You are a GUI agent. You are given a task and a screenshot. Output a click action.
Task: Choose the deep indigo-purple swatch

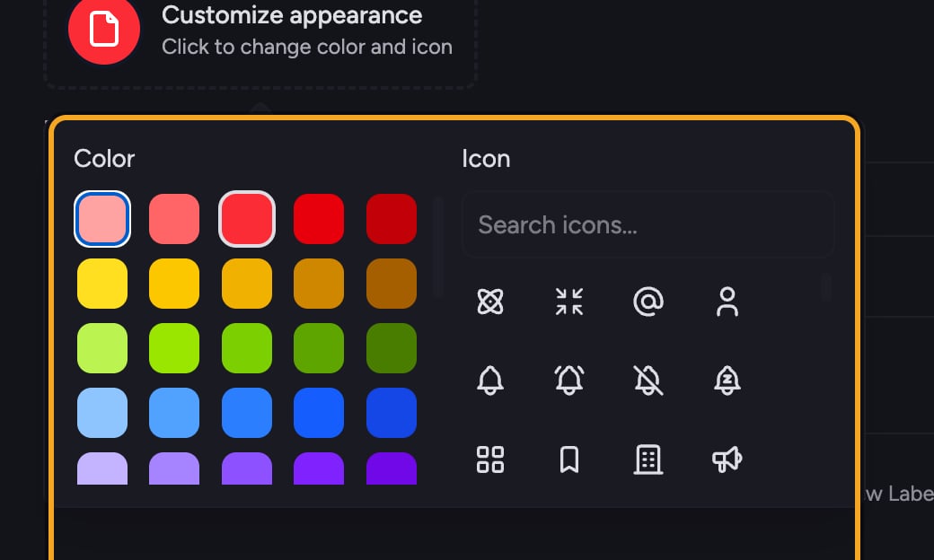392,469
